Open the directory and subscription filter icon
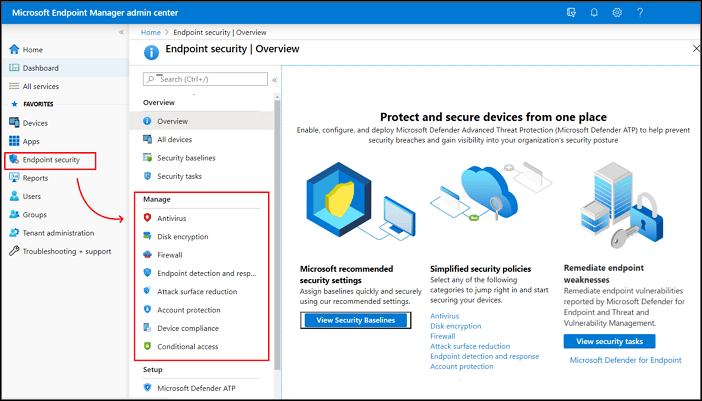Image resolution: width=702 pixels, height=401 pixels. coord(571,13)
